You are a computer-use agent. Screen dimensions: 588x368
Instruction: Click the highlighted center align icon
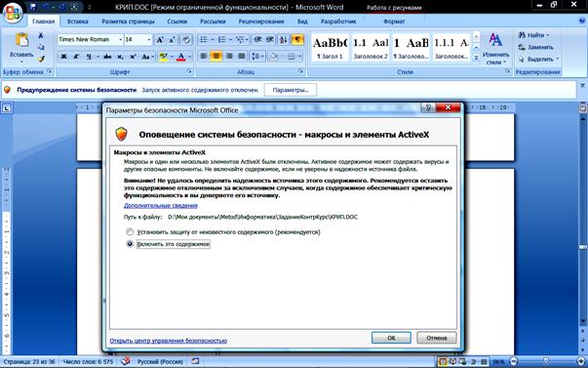(216, 57)
